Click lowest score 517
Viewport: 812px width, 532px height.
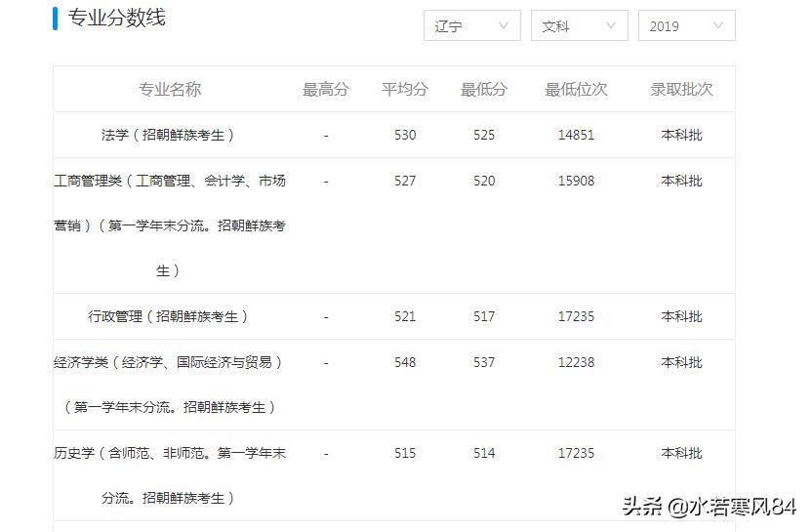click(x=484, y=316)
